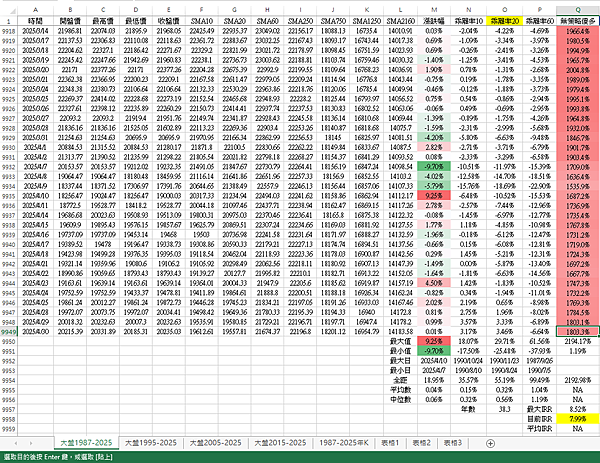600x463 pixels.
Task: Open the 1987-2025年K sheet tab
Action: click(x=344, y=443)
